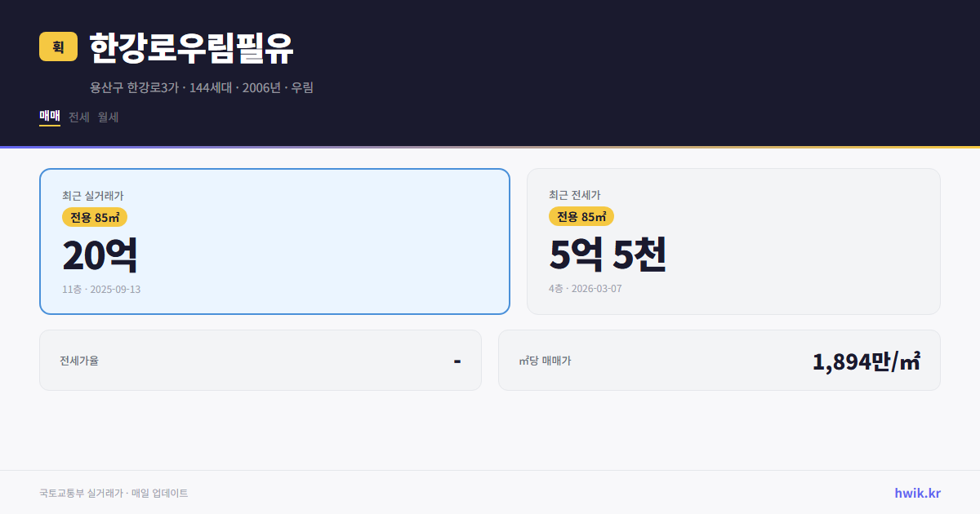This screenshot has width=980, height=514.
Task: Switch to the 월세 tab
Action: pos(107,117)
